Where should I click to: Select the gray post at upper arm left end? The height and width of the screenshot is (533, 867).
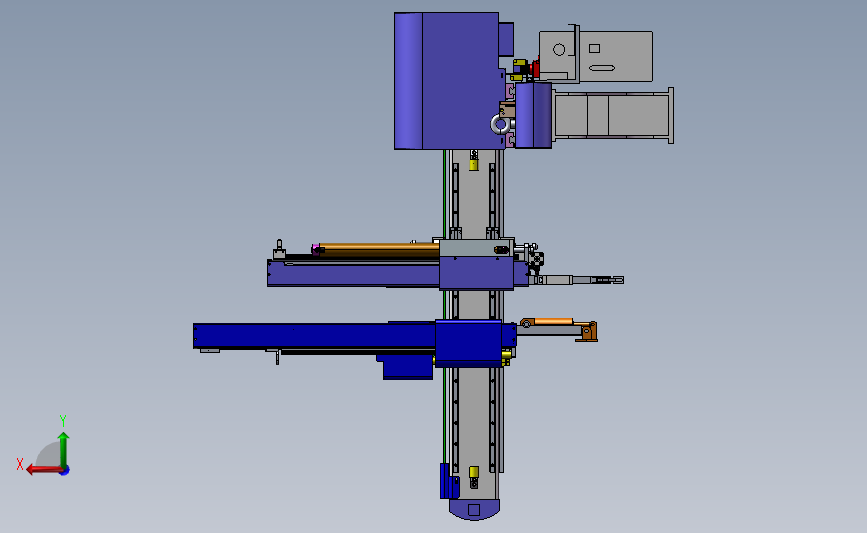pos(279,250)
